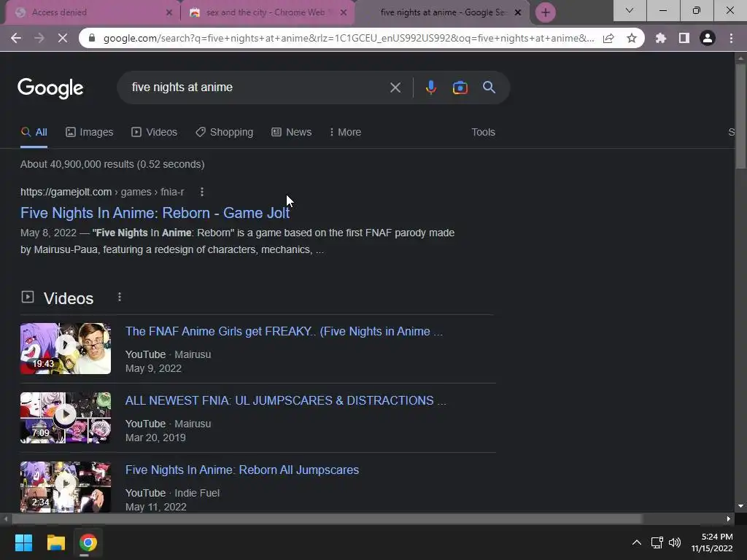747x560 pixels.
Task: Click the About 40,900,000 results text
Action: [112, 164]
